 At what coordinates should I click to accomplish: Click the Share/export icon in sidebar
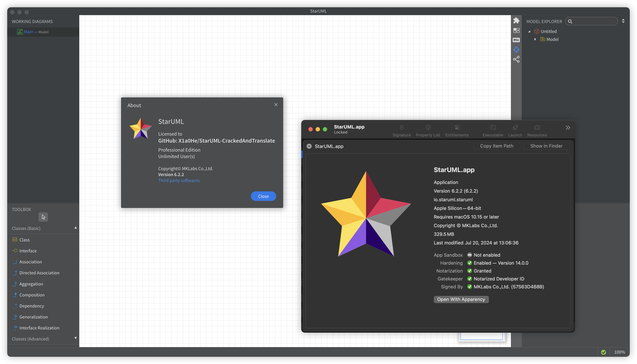pos(516,59)
